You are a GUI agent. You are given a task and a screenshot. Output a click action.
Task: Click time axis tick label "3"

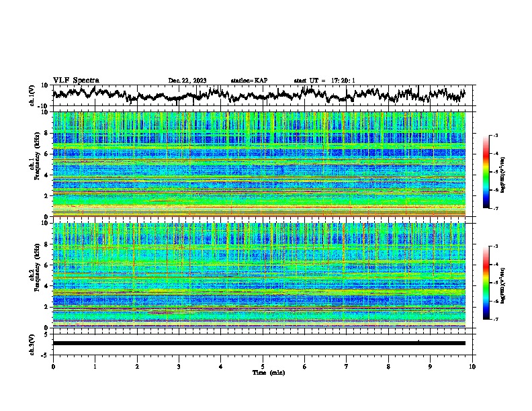(x=179, y=367)
